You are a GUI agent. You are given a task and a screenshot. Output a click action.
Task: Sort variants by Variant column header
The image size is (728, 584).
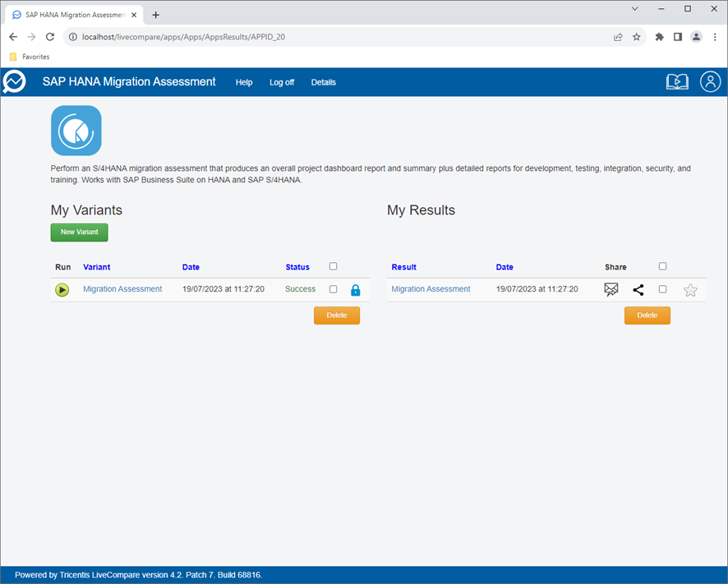(97, 267)
